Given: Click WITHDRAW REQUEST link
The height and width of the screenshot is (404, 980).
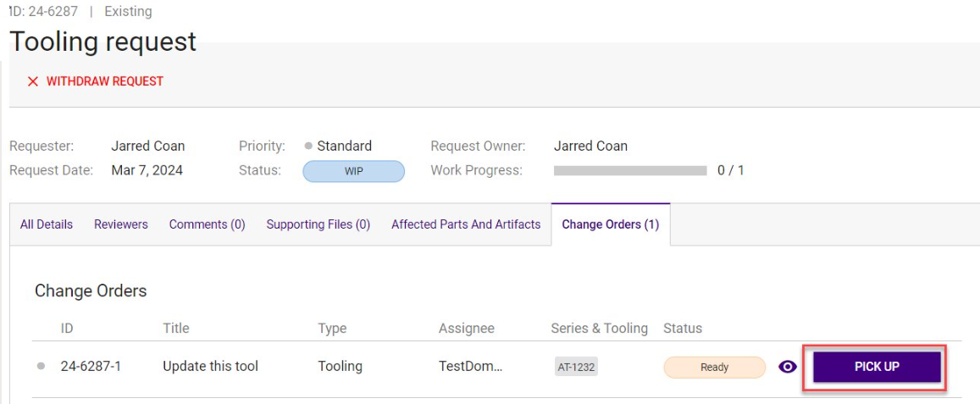Looking at the screenshot, I should 104,81.
